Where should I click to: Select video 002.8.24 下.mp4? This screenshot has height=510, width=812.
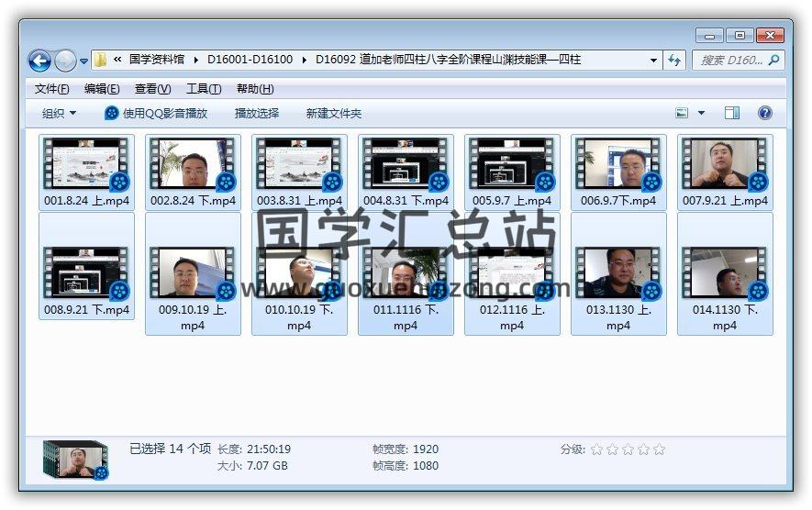tap(193, 172)
